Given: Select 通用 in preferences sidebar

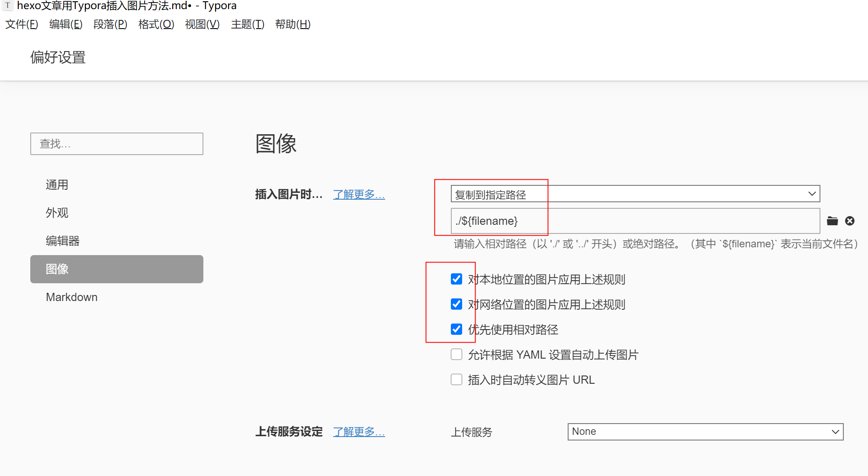Looking at the screenshot, I should [x=117, y=185].
